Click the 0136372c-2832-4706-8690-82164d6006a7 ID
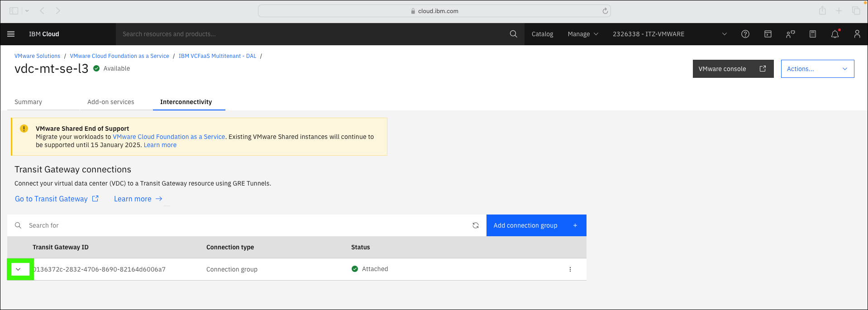This screenshot has height=310, width=868. click(x=100, y=269)
